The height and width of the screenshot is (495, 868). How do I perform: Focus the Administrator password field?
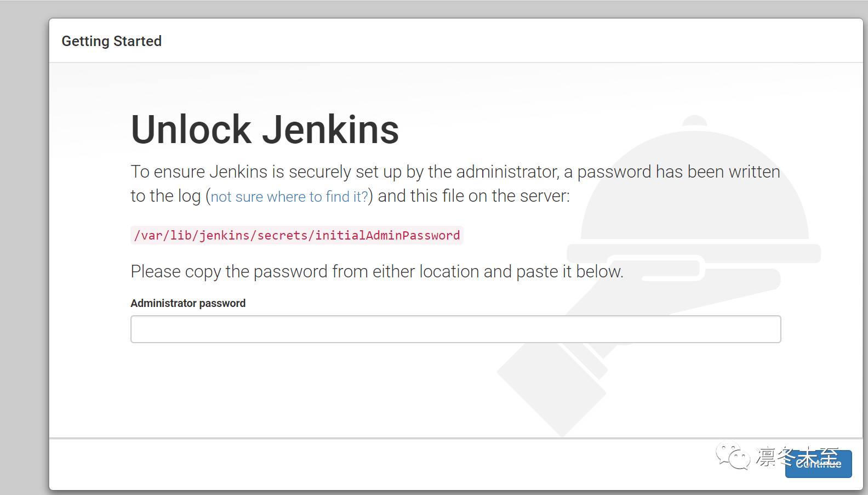point(455,329)
